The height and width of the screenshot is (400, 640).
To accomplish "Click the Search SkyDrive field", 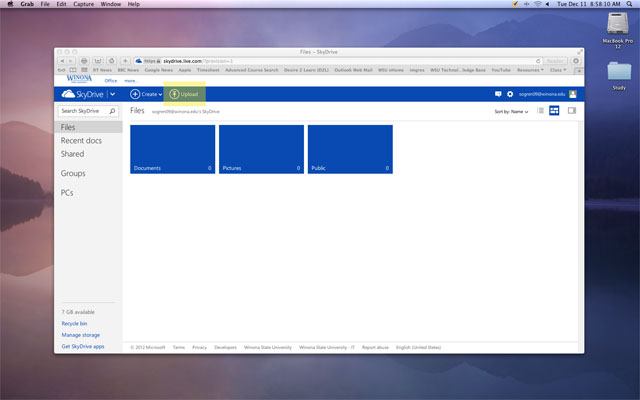I will click(x=81, y=111).
